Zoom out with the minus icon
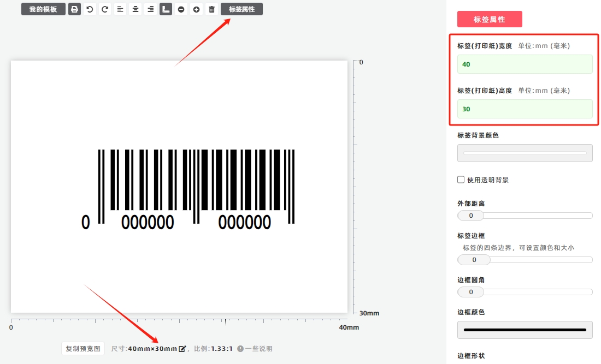Screen dimensions: 601x364 click(x=181, y=9)
